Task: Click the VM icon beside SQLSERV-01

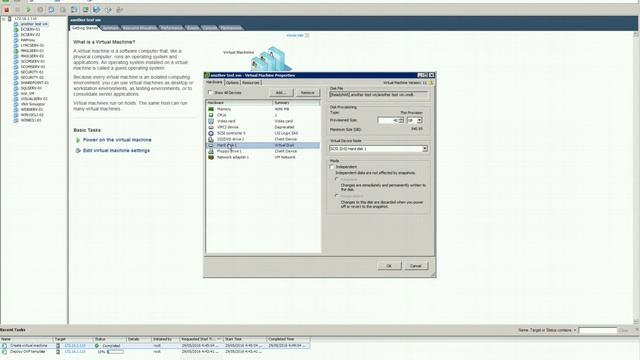Action: tap(16, 88)
